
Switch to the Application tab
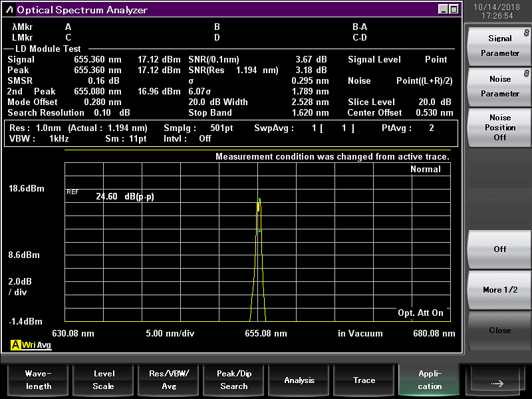[x=429, y=380]
